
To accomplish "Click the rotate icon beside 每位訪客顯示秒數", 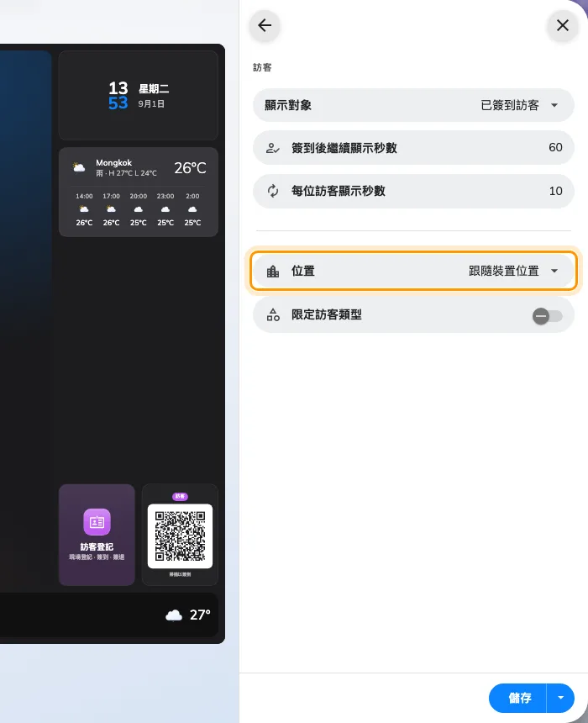I will [273, 191].
